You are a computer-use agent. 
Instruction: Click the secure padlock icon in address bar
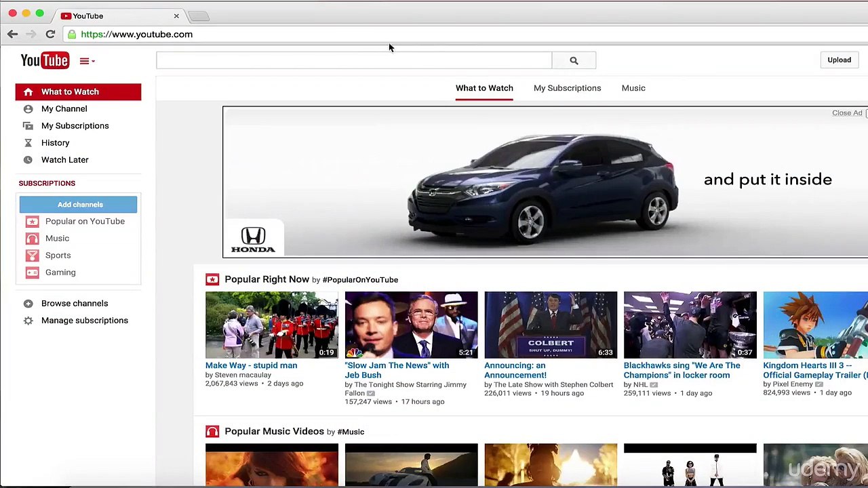point(71,34)
